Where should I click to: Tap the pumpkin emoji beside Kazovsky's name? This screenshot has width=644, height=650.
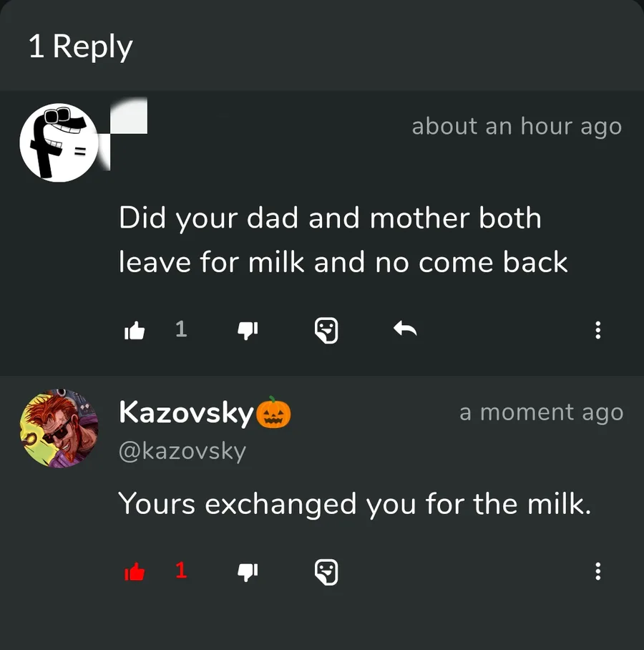(x=273, y=412)
